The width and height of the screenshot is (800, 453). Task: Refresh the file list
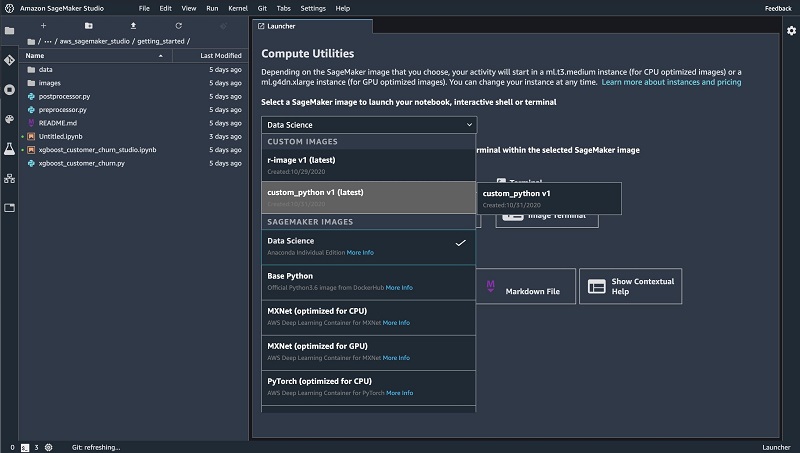(178, 26)
